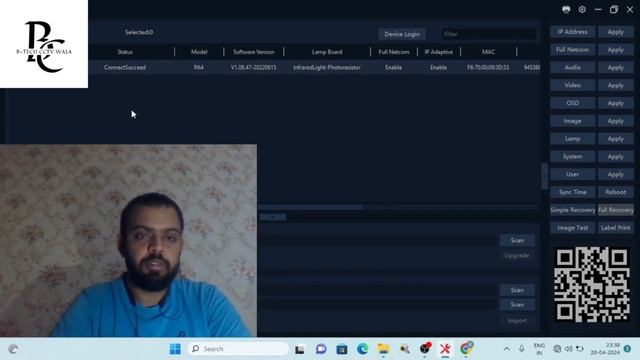Open the Image settings button
Image resolution: width=640 pixels, height=360 pixels.
(x=572, y=121)
